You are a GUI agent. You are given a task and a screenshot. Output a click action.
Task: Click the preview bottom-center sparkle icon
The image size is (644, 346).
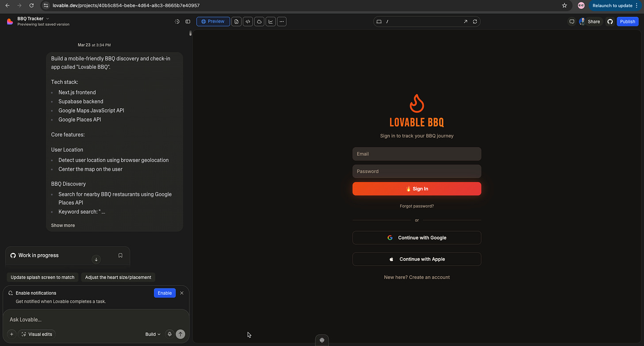click(322, 340)
